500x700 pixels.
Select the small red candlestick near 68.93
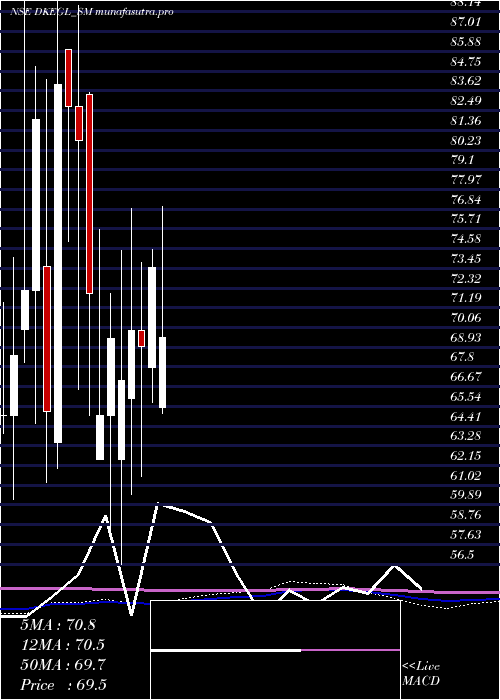pos(142,338)
